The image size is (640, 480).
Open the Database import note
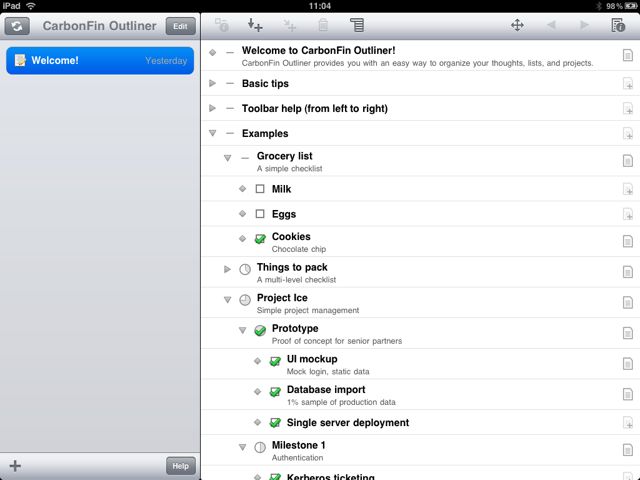pos(628,394)
